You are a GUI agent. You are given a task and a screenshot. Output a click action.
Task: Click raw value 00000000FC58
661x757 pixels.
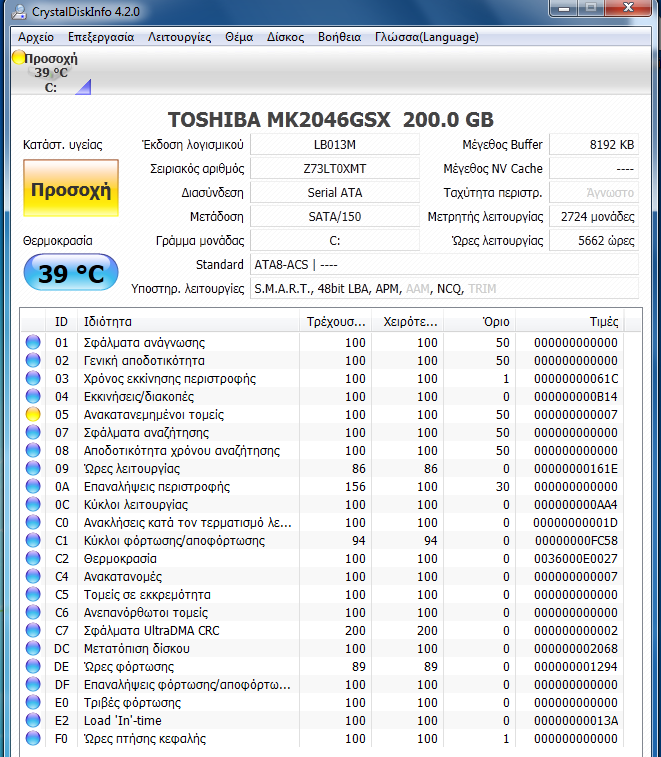(x=576, y=541)
